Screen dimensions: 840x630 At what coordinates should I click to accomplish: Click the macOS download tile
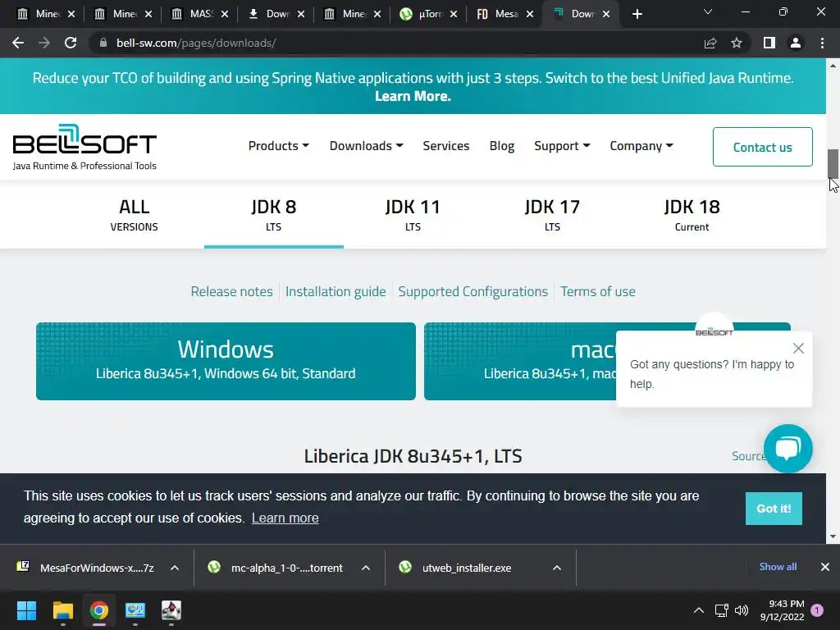pos(519,361)
